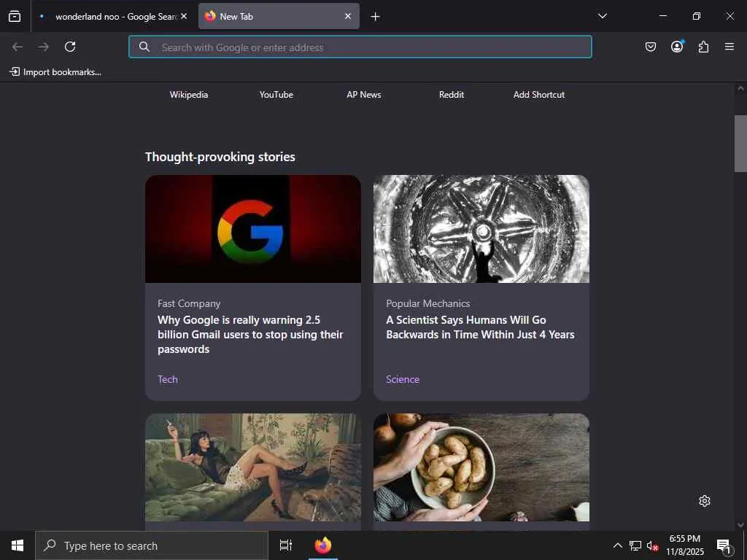The width and height of the screenshot is (747, 560).
Task: Close the wonderland noo Google Search tab
Action: coord(184,16)
